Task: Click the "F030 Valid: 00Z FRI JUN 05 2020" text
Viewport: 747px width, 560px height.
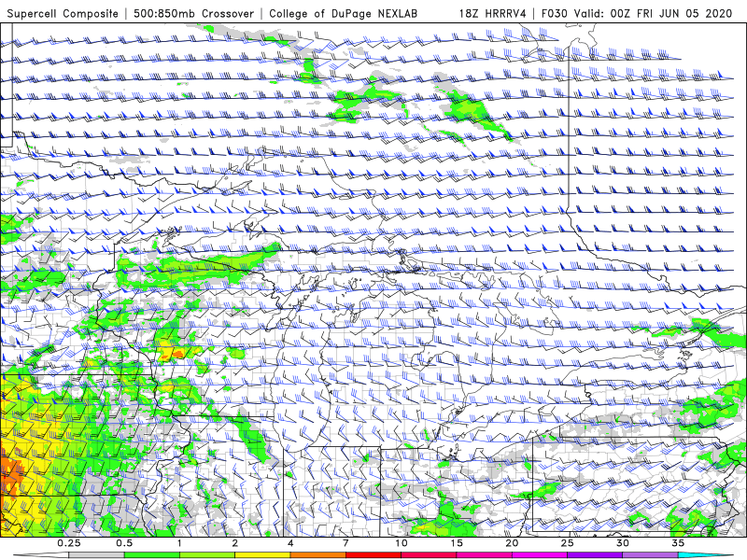Action: coord(637,13)
